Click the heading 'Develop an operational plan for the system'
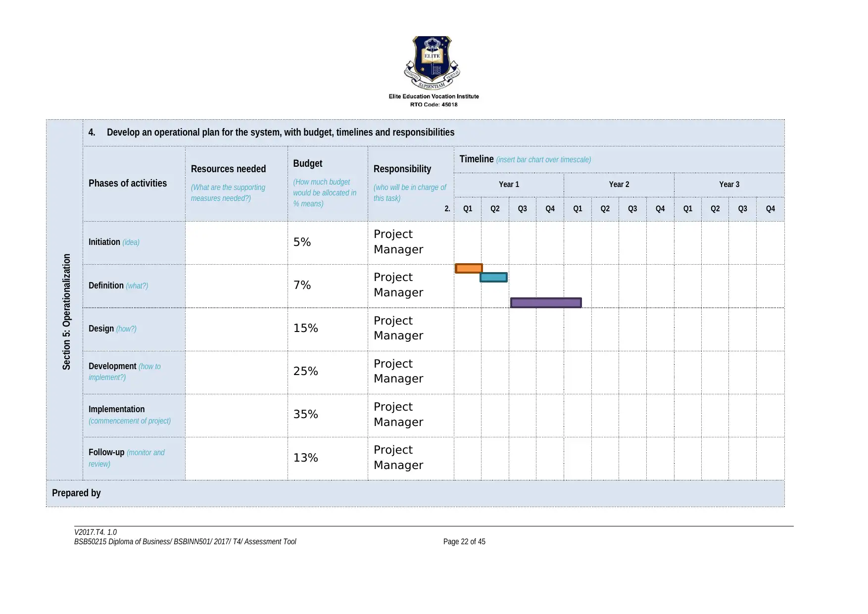 281,132
